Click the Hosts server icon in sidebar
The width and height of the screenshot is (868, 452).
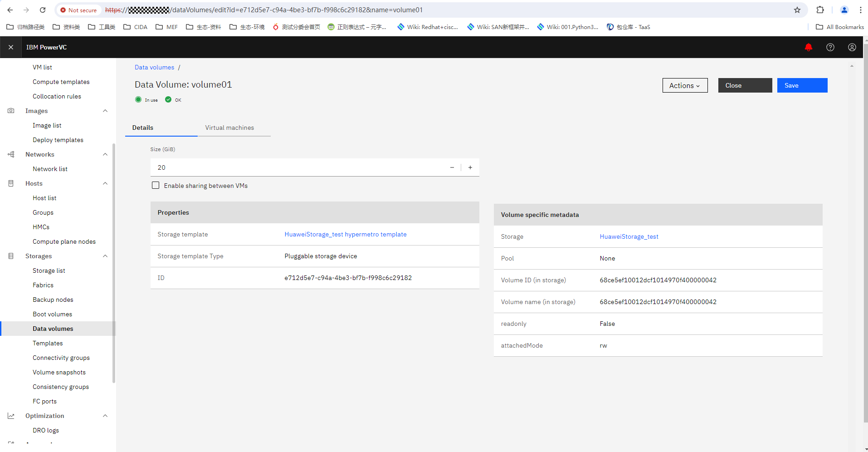click(11, 183)
